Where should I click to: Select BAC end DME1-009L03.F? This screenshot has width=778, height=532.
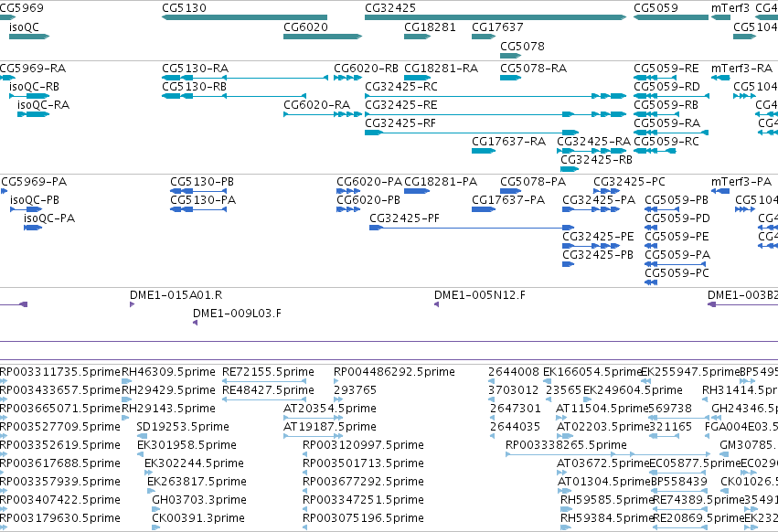pos(237,314)
